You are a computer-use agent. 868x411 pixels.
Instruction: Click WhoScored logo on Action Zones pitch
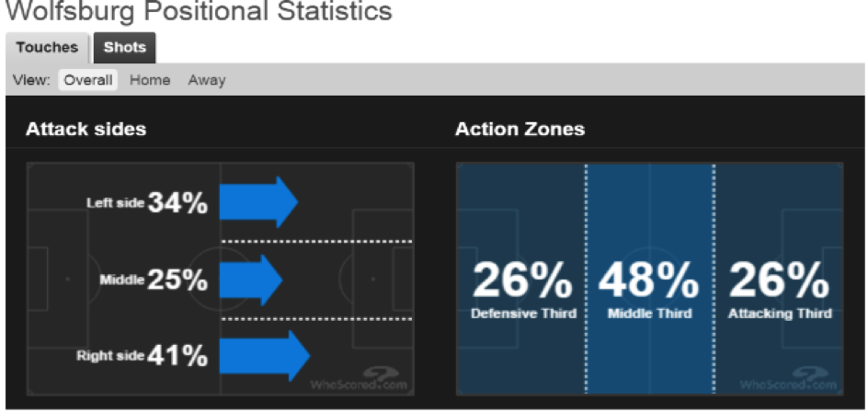(788, 379)
